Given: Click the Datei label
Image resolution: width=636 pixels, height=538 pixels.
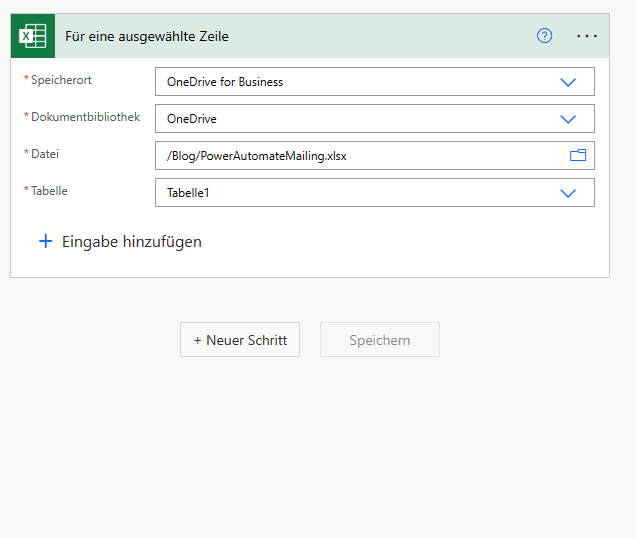Looking at the screenshot, I should [45, 154].
